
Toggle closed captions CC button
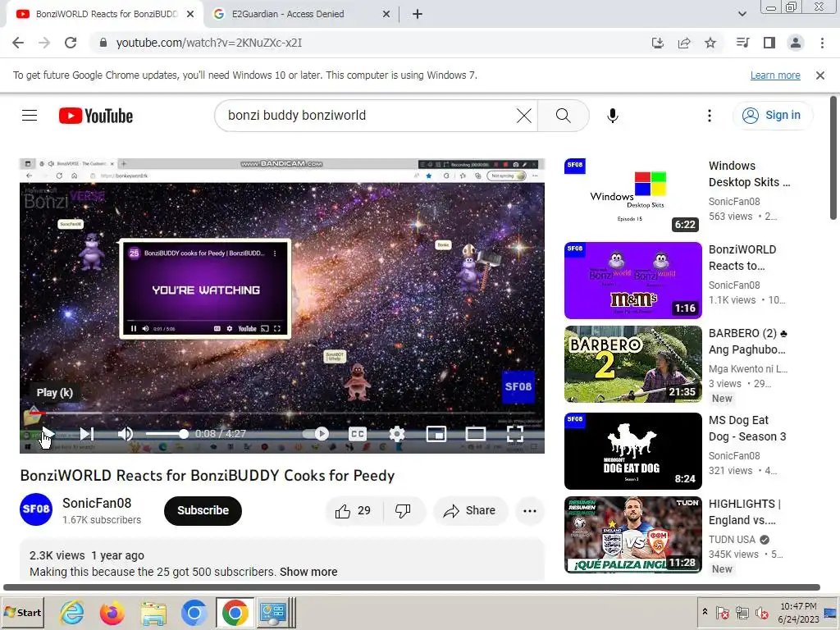(358, 434)
